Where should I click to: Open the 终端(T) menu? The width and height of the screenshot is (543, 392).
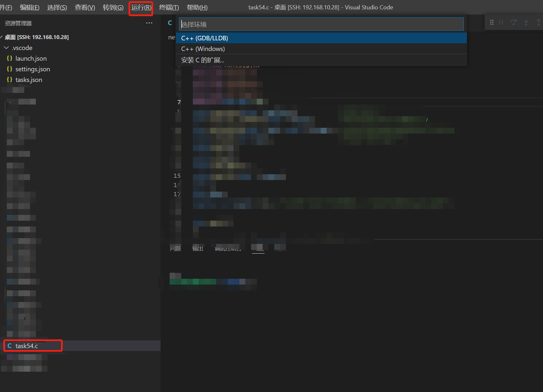coord(169,7)
